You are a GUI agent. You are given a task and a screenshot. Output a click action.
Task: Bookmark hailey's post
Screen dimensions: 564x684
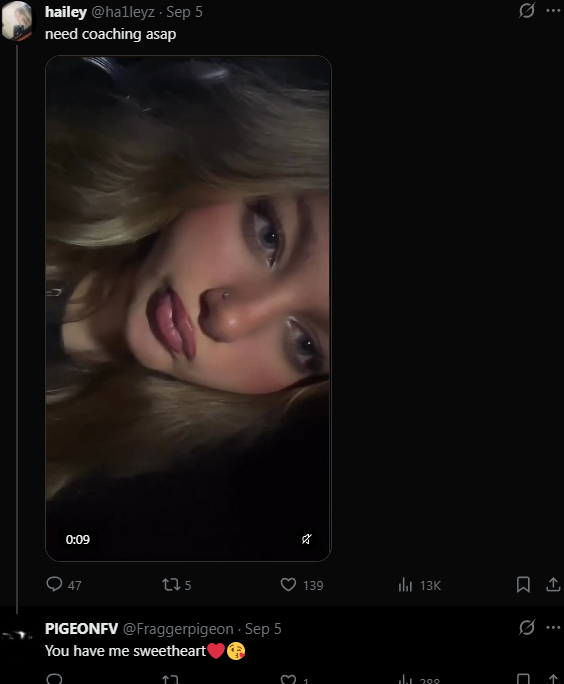523,585
